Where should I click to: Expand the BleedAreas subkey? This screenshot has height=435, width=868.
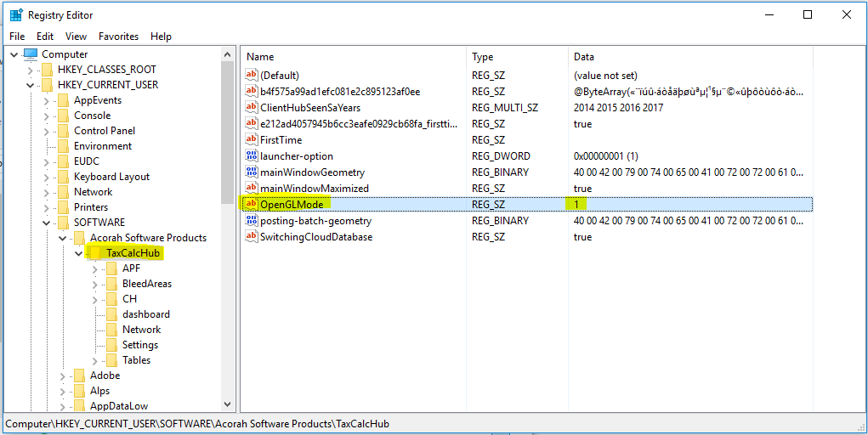(x=94, y=284)
